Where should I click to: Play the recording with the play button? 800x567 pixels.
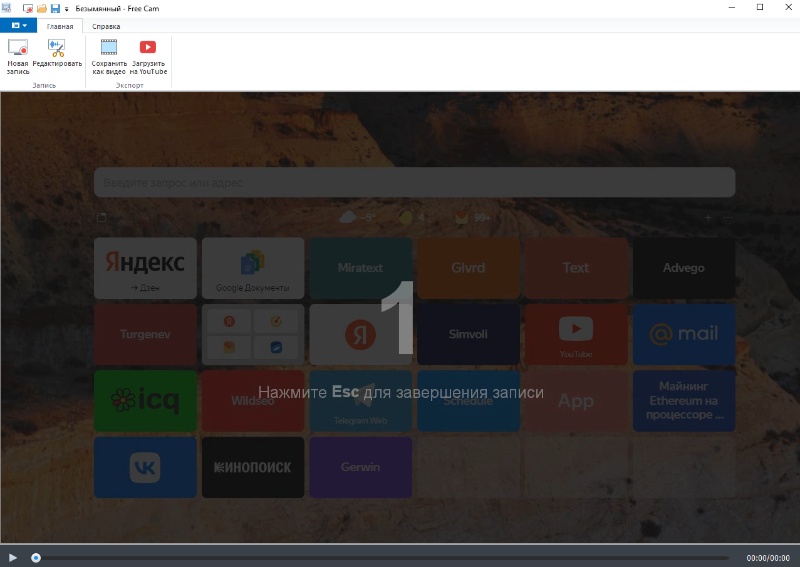(x=13, y=558)
